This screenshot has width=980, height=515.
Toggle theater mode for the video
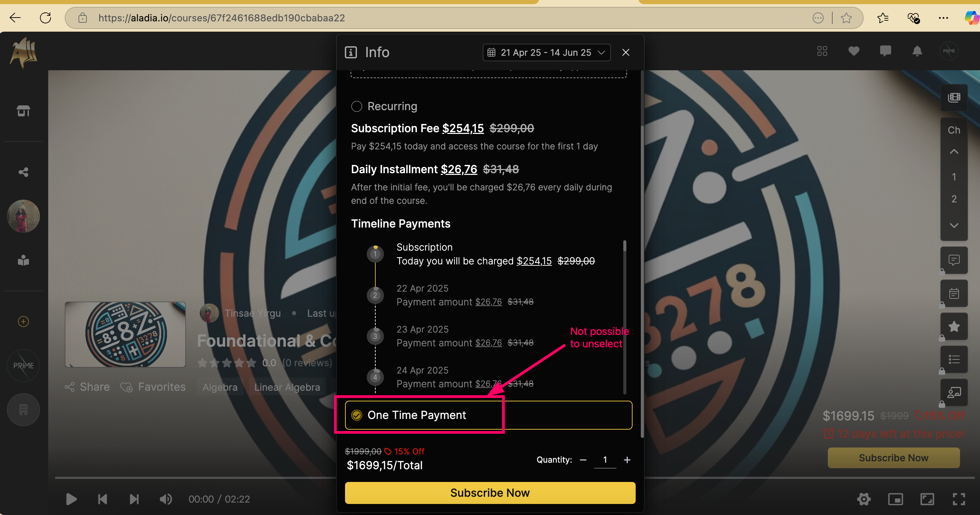927,499
